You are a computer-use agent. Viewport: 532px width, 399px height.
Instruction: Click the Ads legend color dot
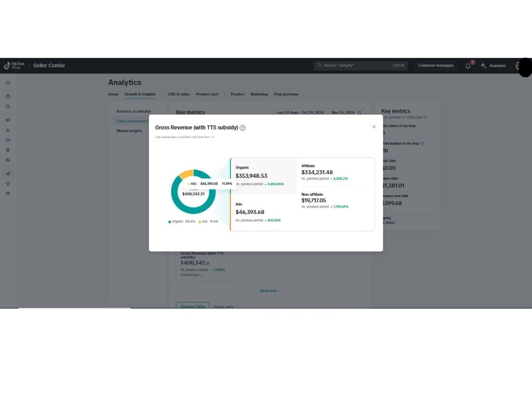tap(199, 222)
